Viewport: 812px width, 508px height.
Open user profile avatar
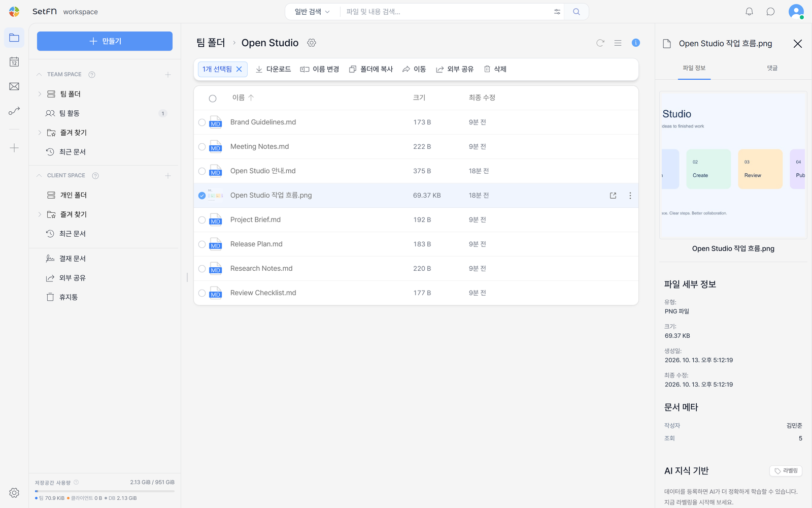[796, 12]
